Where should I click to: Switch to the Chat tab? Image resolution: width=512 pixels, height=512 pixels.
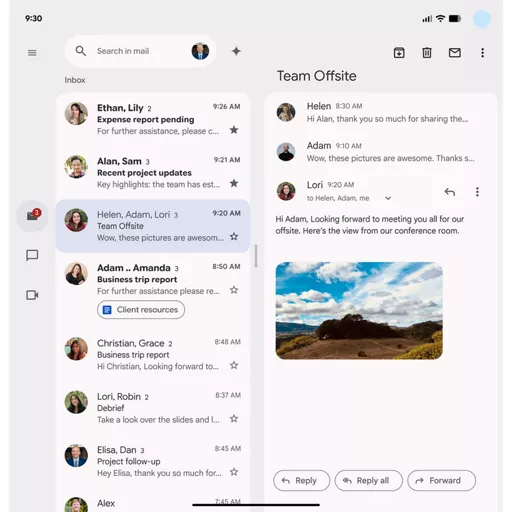[32, 255]
